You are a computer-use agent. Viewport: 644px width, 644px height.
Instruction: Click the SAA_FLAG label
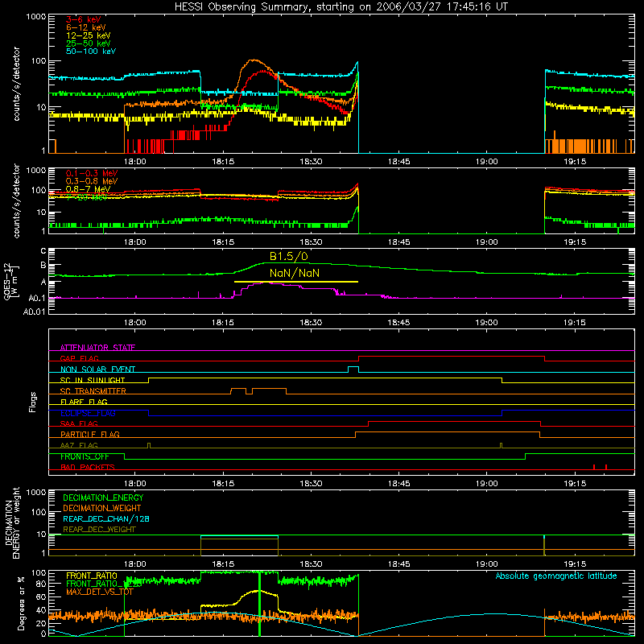79,423
